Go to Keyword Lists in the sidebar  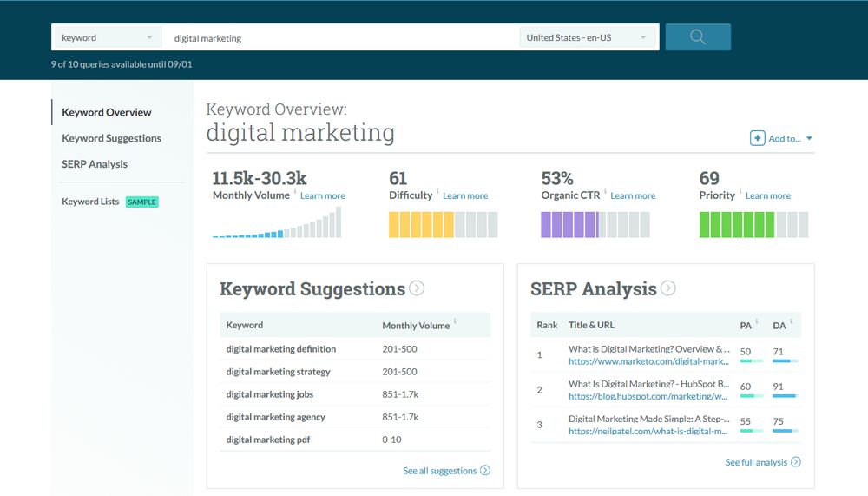click(x=90, y=202)
